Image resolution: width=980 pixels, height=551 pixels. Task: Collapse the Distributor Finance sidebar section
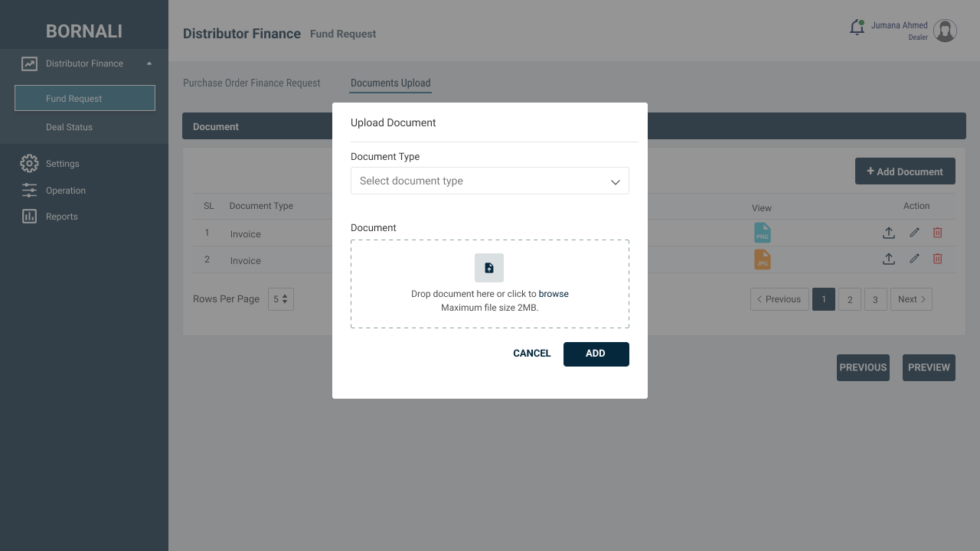149,64
